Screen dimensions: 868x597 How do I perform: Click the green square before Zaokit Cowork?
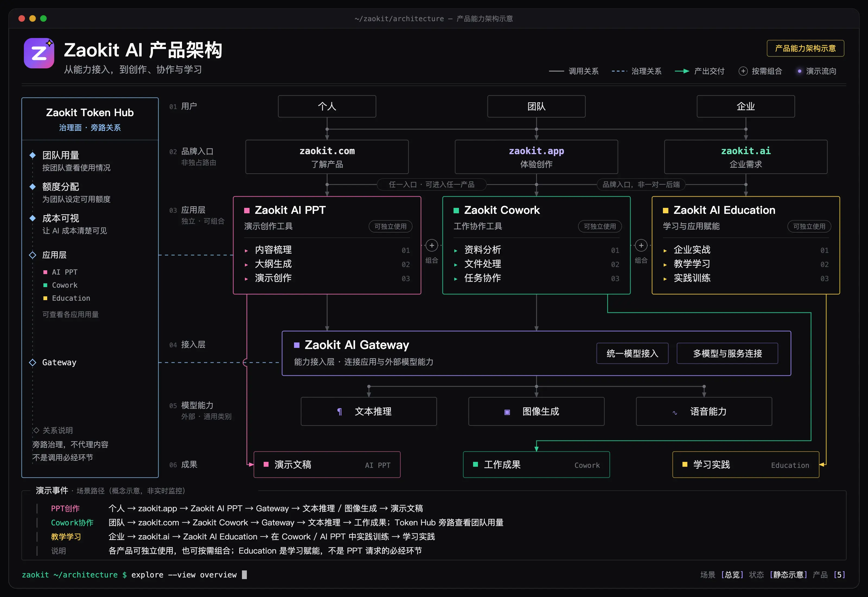[x=456, y=211]
